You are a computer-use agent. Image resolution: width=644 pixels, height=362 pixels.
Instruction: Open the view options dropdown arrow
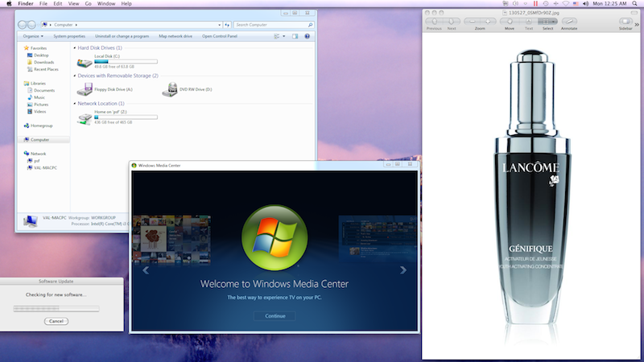pyautogui.click(x=284, y=36)
